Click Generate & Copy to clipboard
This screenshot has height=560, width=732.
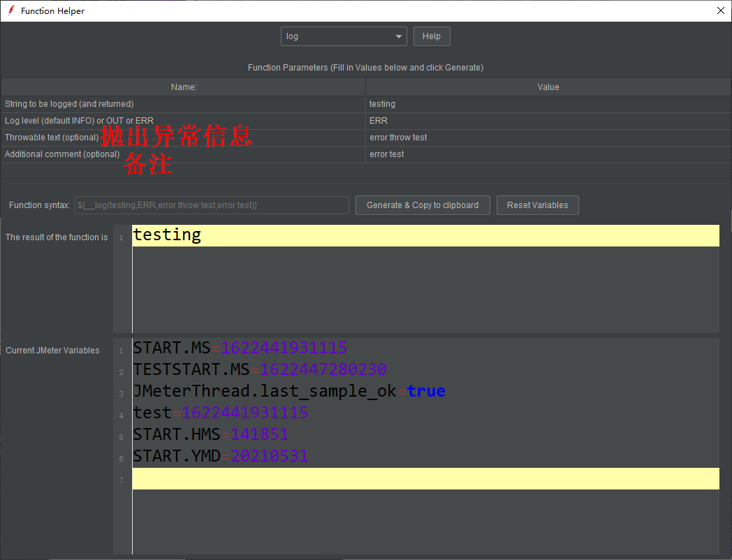click(x=423, y=205)
